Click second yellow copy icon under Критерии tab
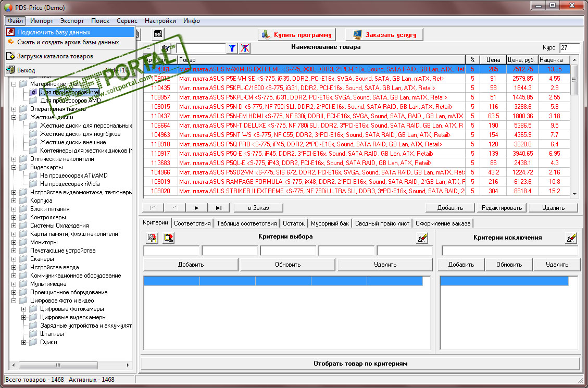 coord(168,237)
